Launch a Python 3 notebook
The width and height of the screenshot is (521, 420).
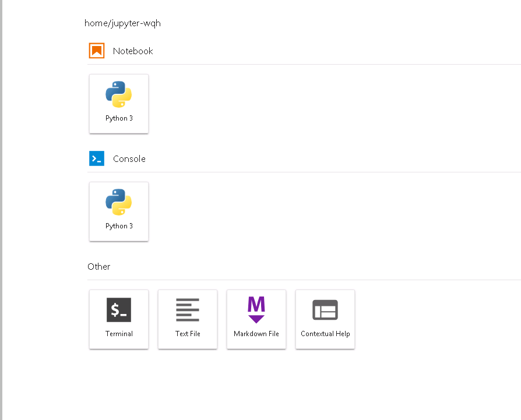[119, 104]
